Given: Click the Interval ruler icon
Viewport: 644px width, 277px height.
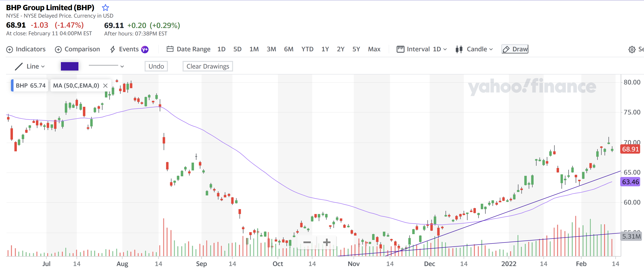Looking at the screenshot, I should (401, 49).
